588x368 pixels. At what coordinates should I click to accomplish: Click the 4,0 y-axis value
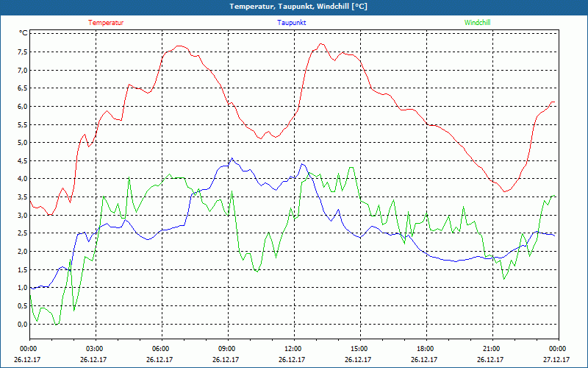click(23, 179)
